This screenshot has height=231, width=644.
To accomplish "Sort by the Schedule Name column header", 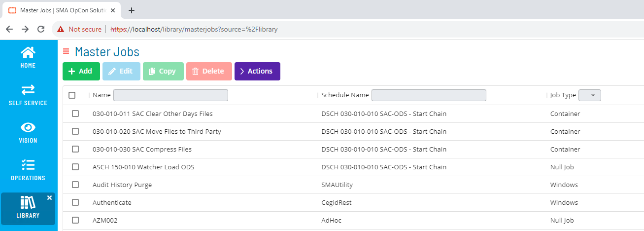I will pos(345,95).
